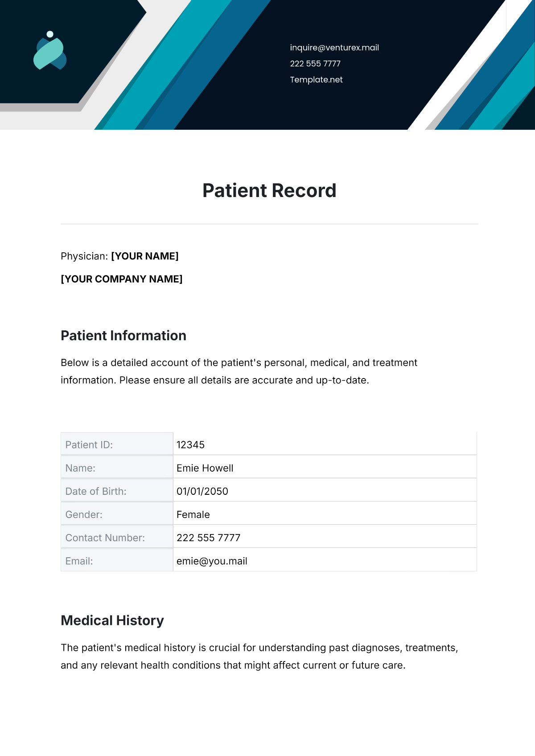
Task: Click the name field showing Emie Howell
Action: coord(205,468)
